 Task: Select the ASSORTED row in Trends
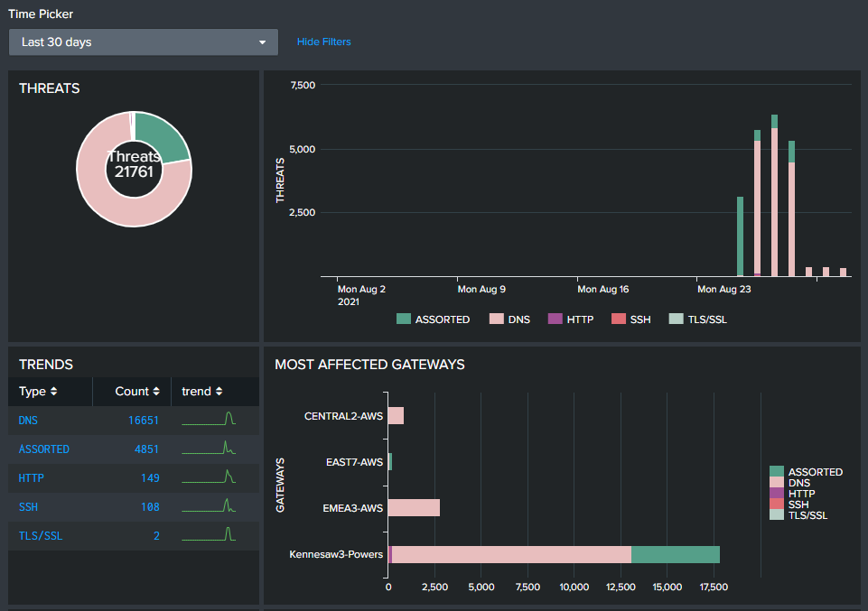coord(44,449)
